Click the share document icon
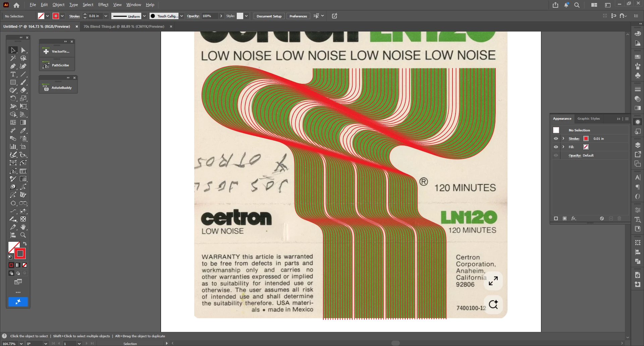Viewport: 644px width, 346px height. (555, 5)
